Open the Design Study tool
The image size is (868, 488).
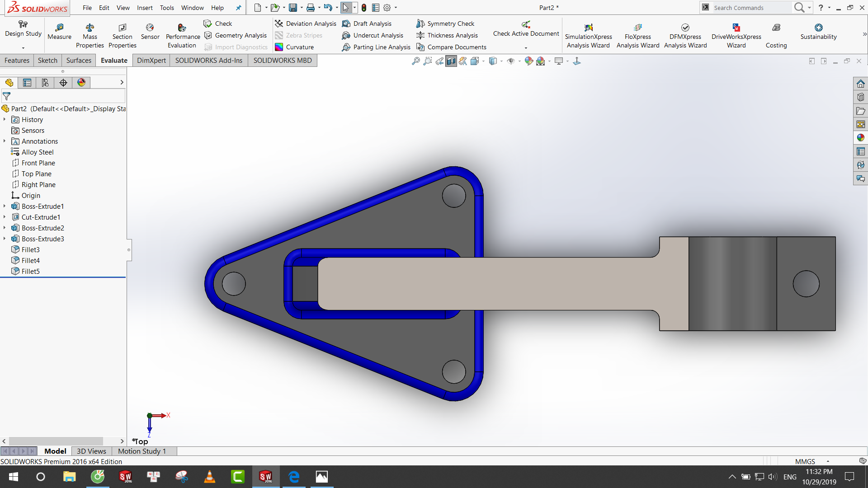(23, 29)
